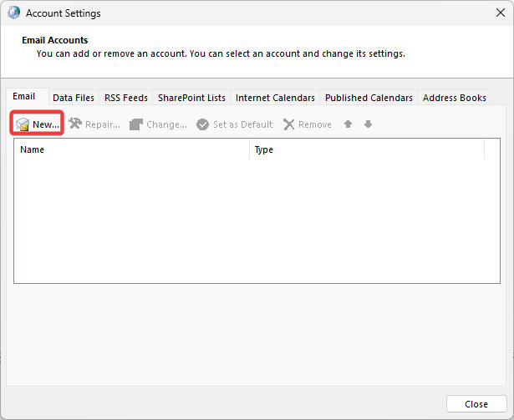The image size is (514, 420).
Task: Switch to the Email tab
Action: point(24,97)
